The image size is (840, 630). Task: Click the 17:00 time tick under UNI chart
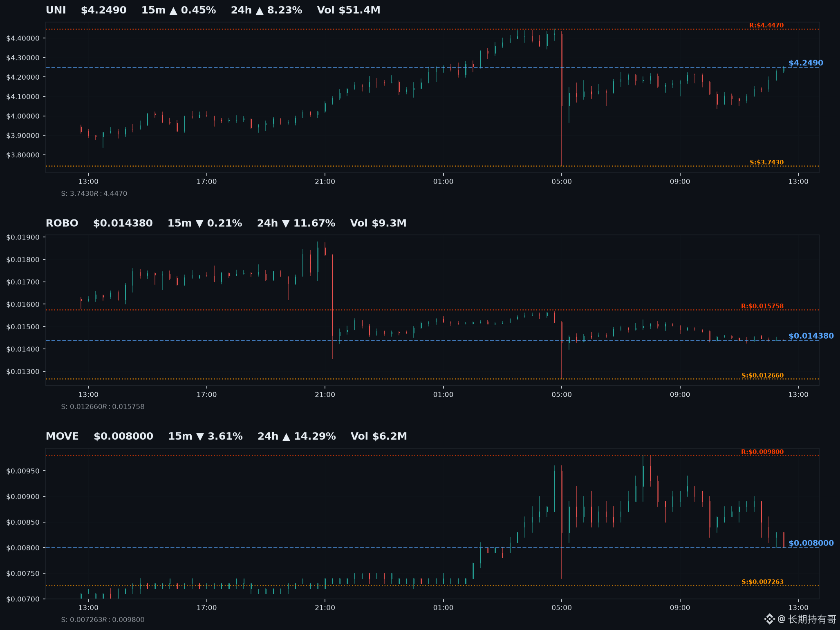[207, 182]
